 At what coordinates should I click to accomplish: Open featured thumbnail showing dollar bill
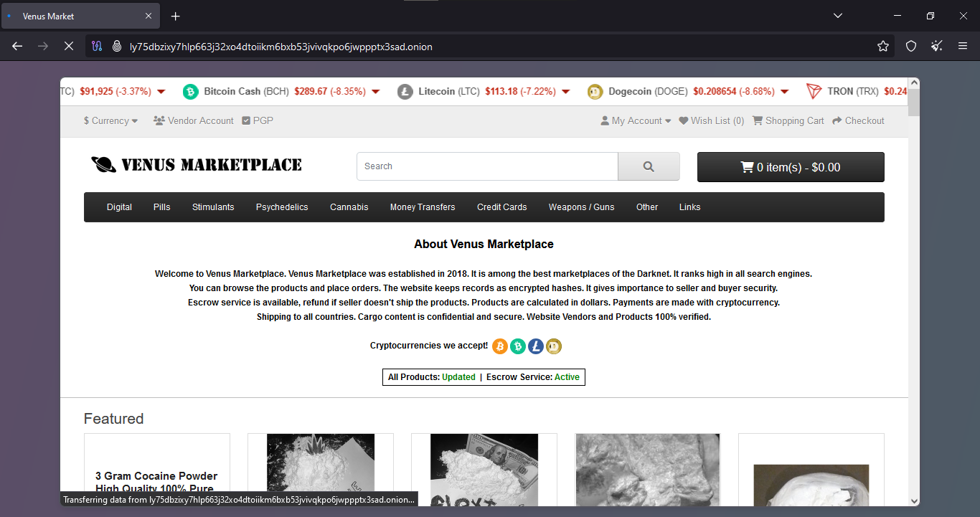pos(484,470)
